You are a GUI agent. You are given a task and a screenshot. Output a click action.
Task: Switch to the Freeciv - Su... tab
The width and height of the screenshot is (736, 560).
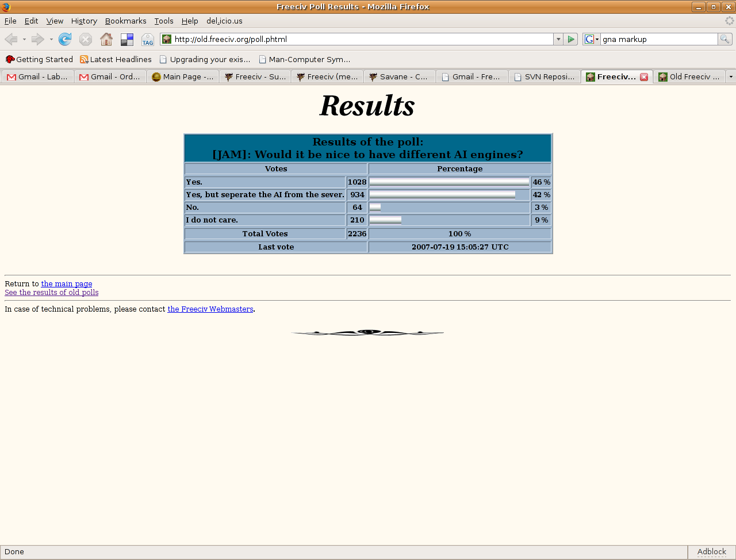coord(255,77)
